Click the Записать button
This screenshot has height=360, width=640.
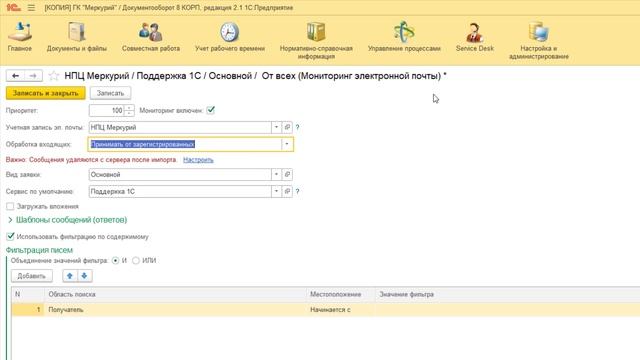tap(110, 93)
